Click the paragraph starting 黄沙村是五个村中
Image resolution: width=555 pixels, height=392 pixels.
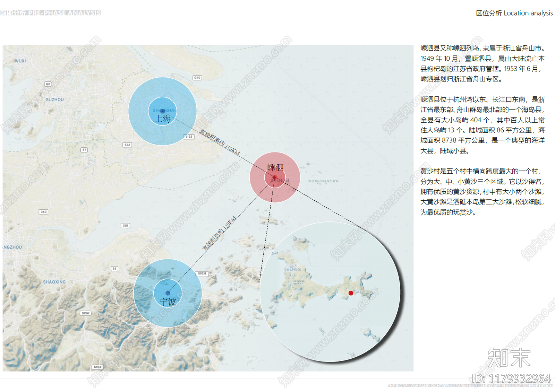click(x=483, y=192)
